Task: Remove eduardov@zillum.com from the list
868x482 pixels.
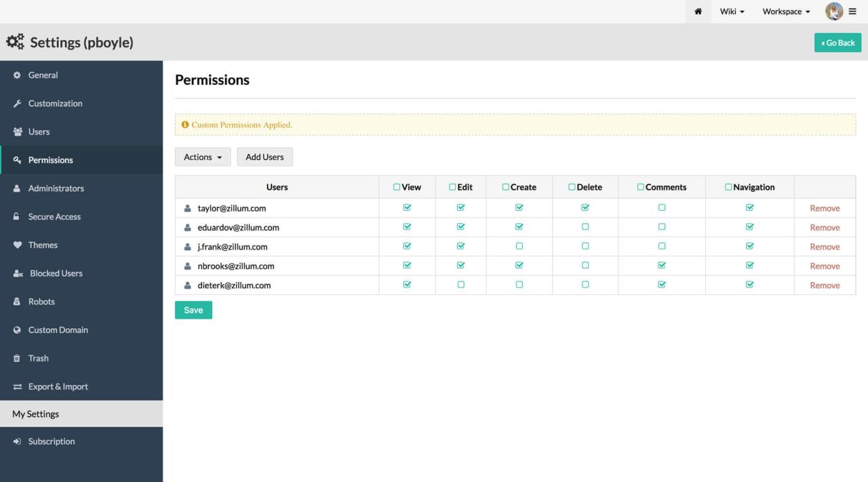Action: [825, 227]
